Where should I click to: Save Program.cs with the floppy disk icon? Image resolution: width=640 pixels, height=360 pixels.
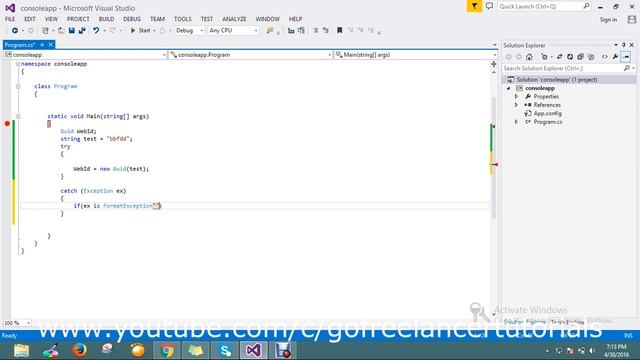coord(72,31)
